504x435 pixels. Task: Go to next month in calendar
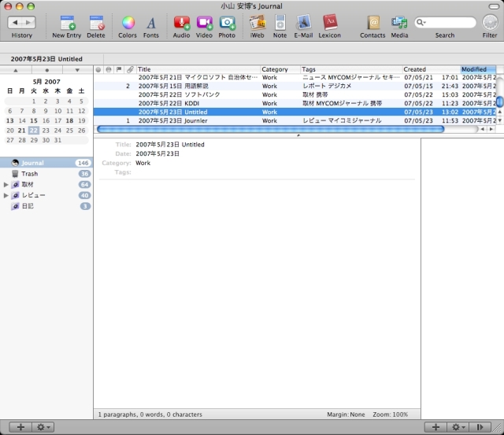tap(77, 70)
